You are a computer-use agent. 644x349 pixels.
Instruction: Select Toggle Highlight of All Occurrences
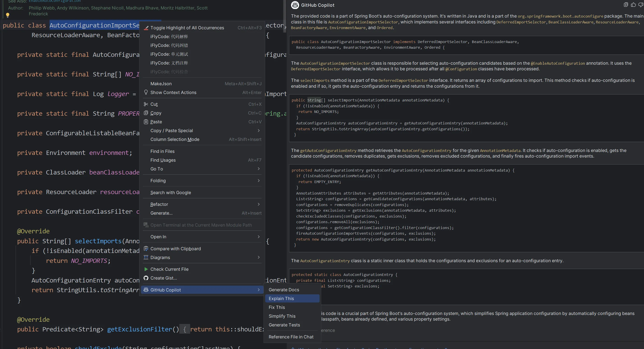203,28
